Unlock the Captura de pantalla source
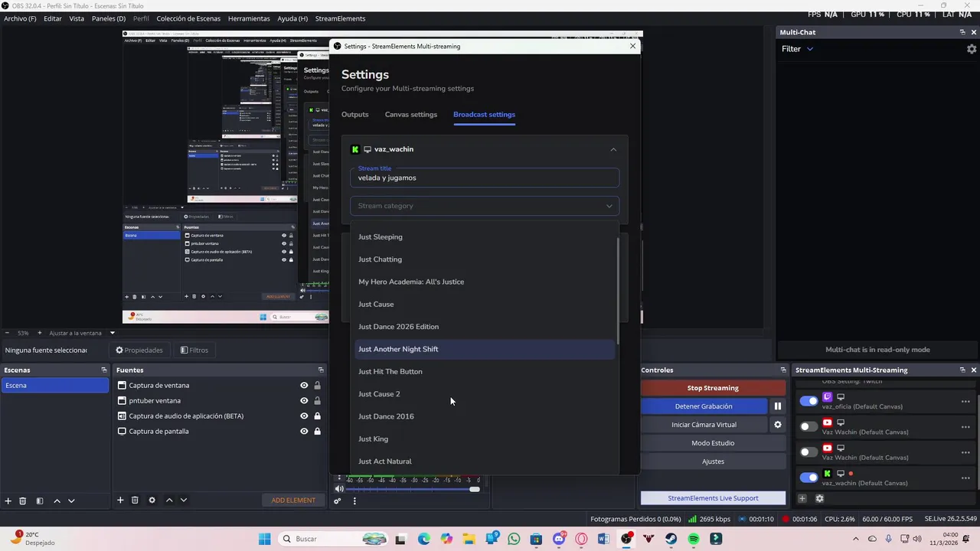The width and height of the screenshot is (980, 551). pos(317,432)
